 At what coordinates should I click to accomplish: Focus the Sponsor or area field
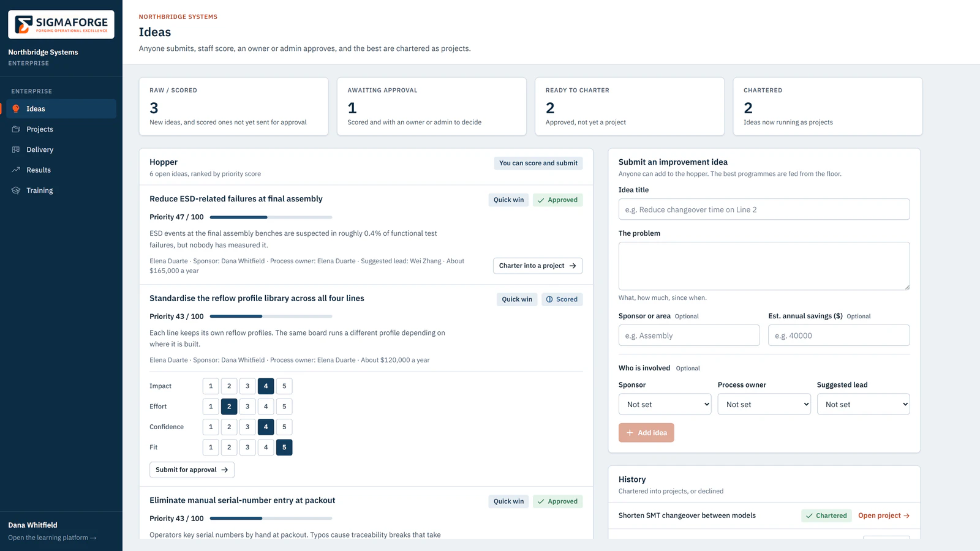click(x=689, y=335)
